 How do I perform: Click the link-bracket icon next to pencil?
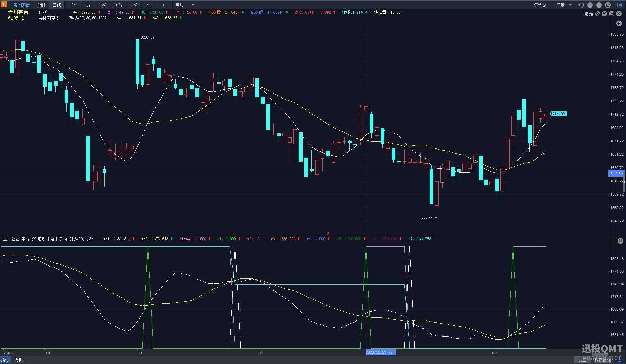click(x=604, y=14)
